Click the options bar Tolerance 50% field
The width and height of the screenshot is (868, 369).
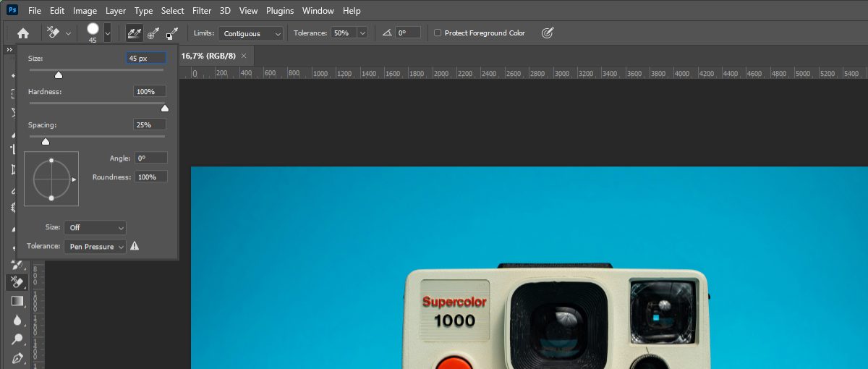click(344, 33)
